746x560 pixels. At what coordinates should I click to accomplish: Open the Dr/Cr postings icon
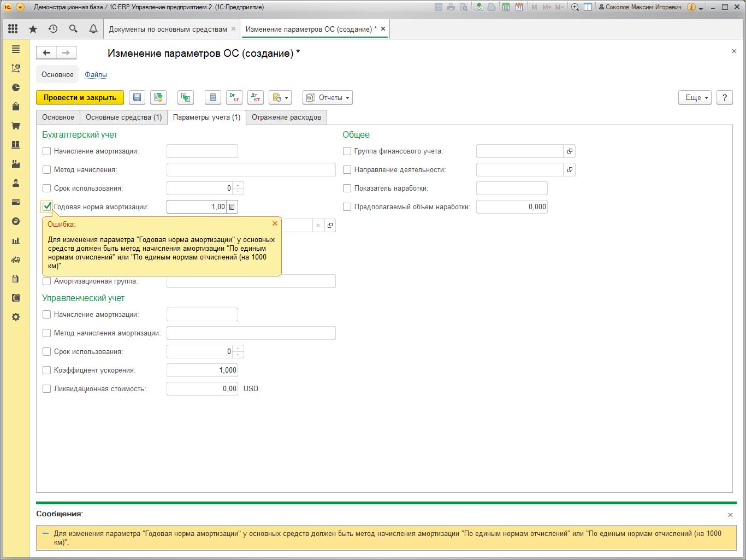point(234,97)
